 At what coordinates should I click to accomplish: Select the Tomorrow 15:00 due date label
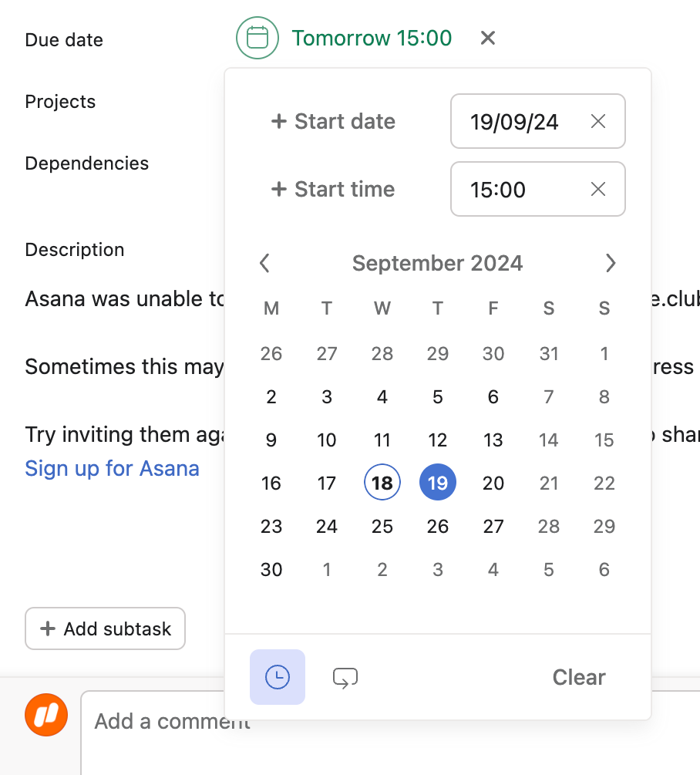pos(372,37)
